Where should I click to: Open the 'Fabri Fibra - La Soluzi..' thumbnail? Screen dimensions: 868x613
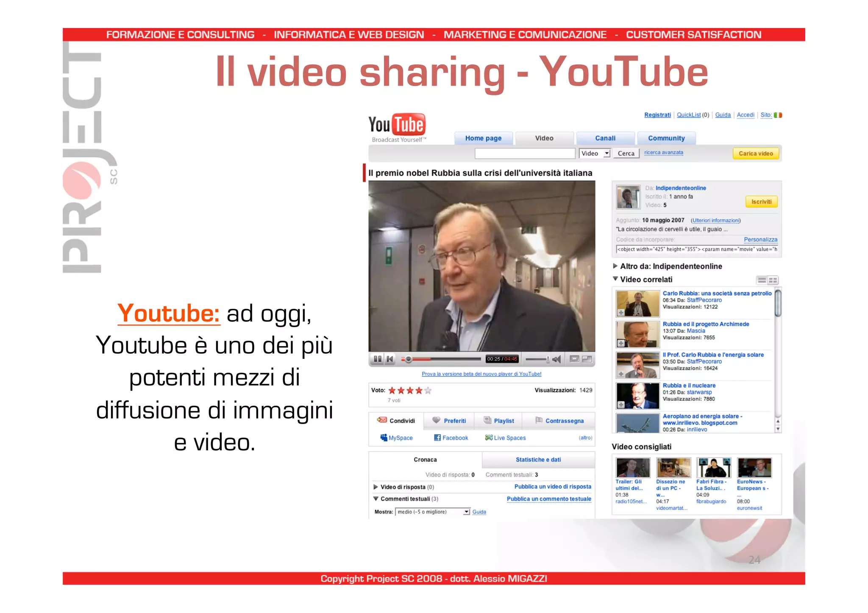[x=714, y=468]
